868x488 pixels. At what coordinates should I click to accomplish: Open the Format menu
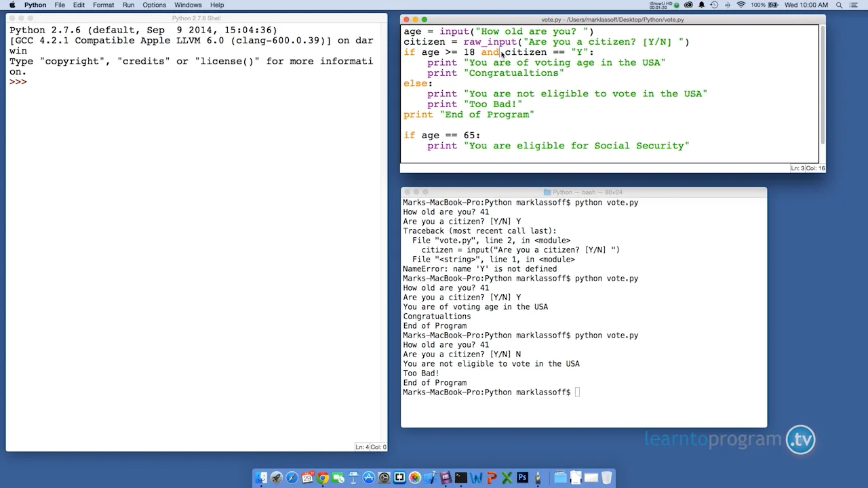(103, 5)
